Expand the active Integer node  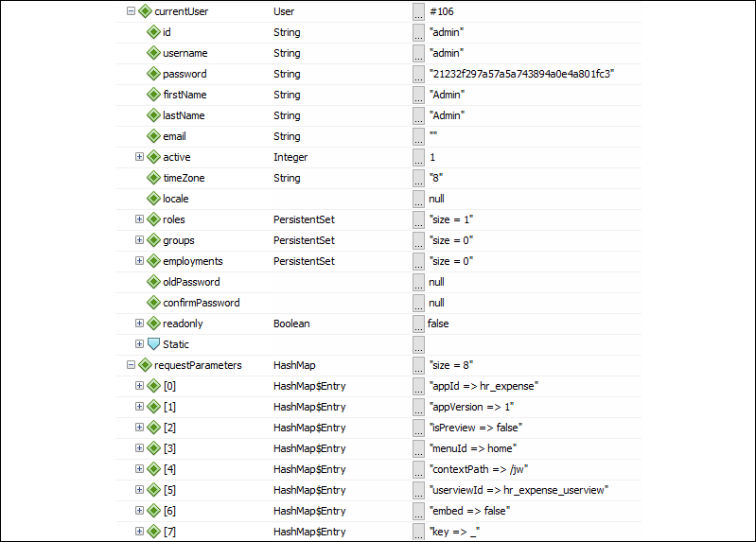(x=139, y=157)
